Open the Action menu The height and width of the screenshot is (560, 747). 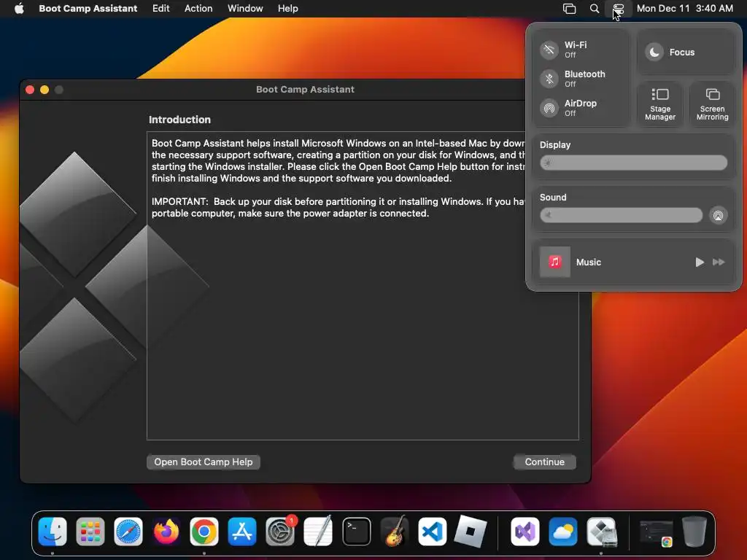click(198, 9)
